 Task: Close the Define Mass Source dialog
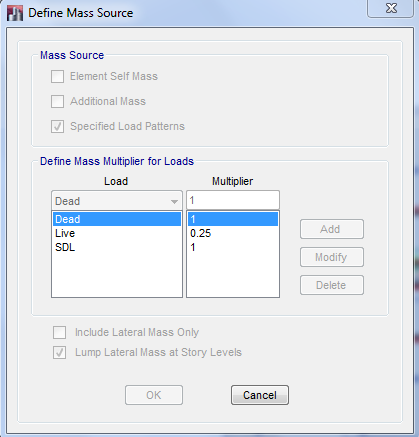pos(391,8)
